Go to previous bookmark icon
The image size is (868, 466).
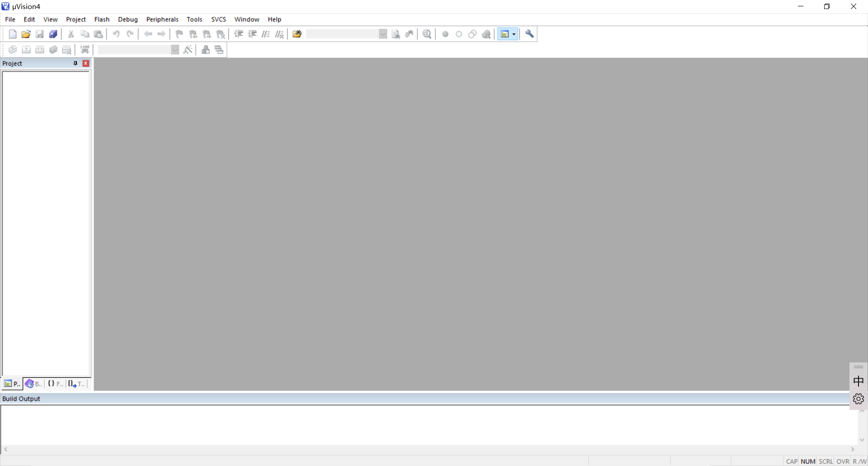[193, 34]
